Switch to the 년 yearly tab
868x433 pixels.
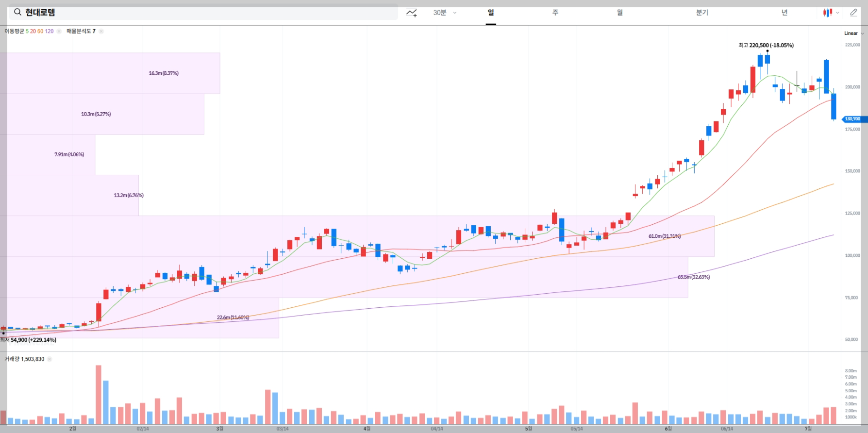tap(785, 13)
